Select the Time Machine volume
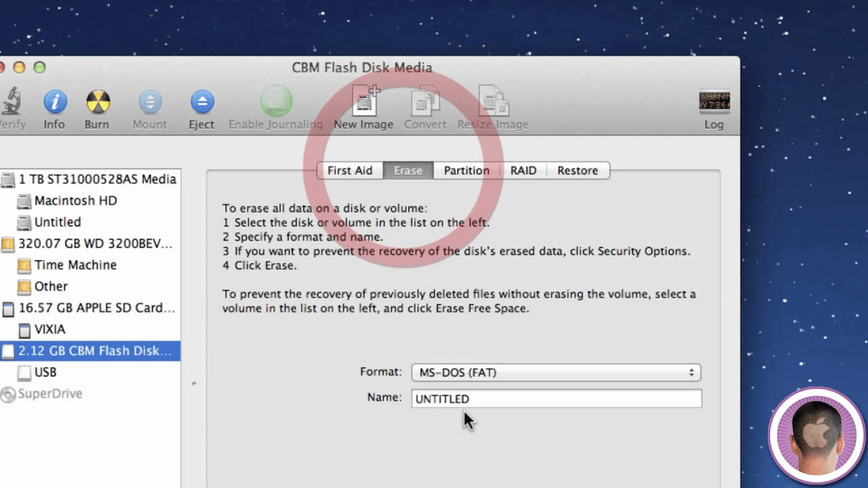This screenshot has width=868, height=488. pyautogui.click(x=75, y=265)
